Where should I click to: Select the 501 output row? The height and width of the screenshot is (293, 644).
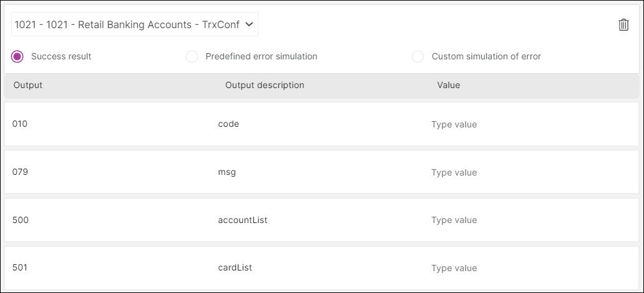pos(321,268)
